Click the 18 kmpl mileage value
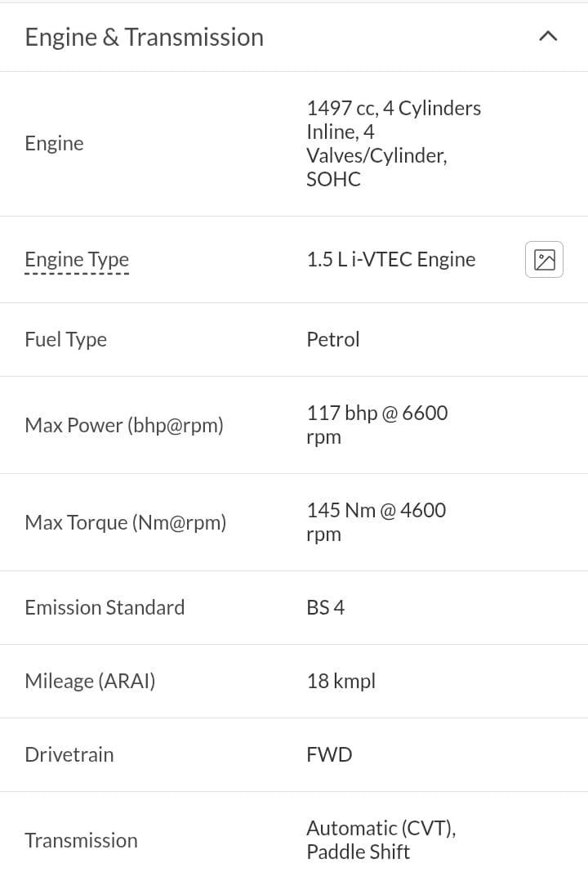The image size is (588, 881). coord(341,681)
